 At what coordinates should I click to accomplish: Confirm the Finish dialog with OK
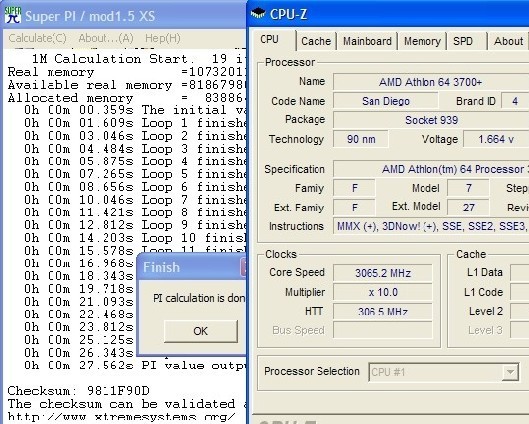(201, 331)
